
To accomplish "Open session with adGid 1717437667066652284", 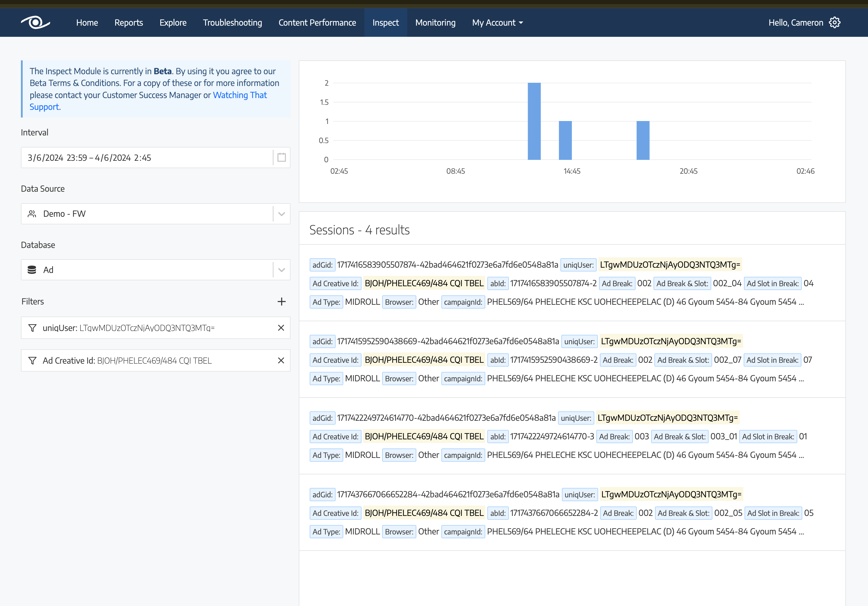I will [x=572, y=513].
